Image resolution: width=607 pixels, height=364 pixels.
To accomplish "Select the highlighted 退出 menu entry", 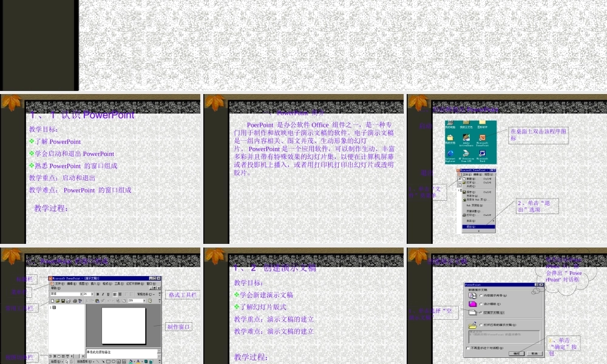I will click(x=478, y=227).
